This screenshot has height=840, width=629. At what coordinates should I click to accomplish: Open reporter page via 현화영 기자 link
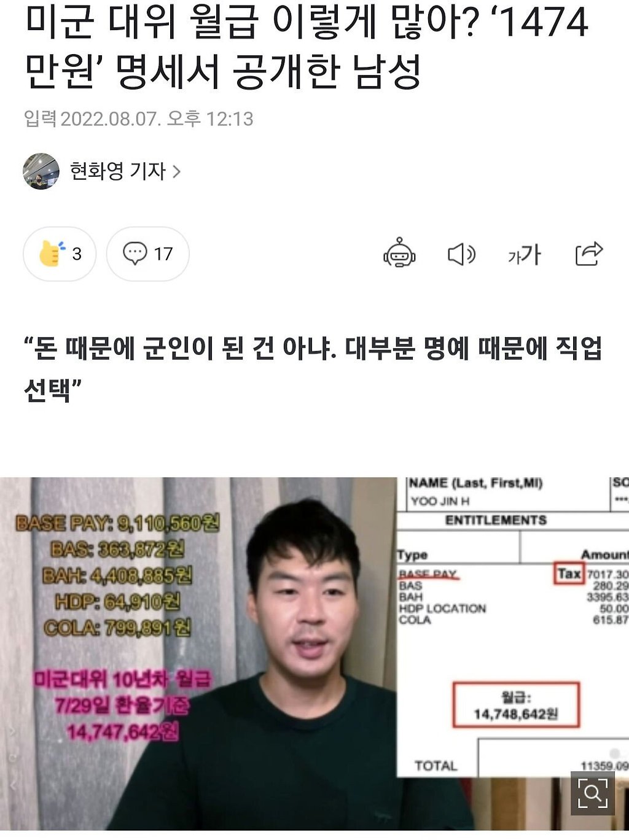click(118, 171)
